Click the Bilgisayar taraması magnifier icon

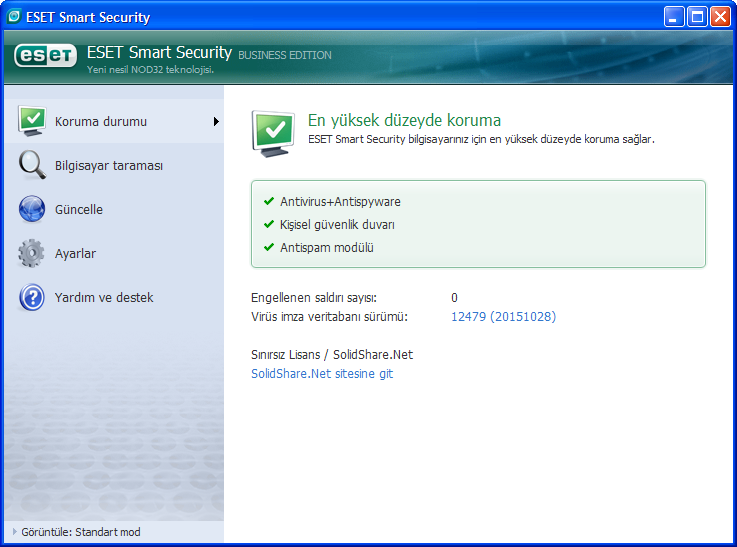pyautogui.click(x=32, y=165)
